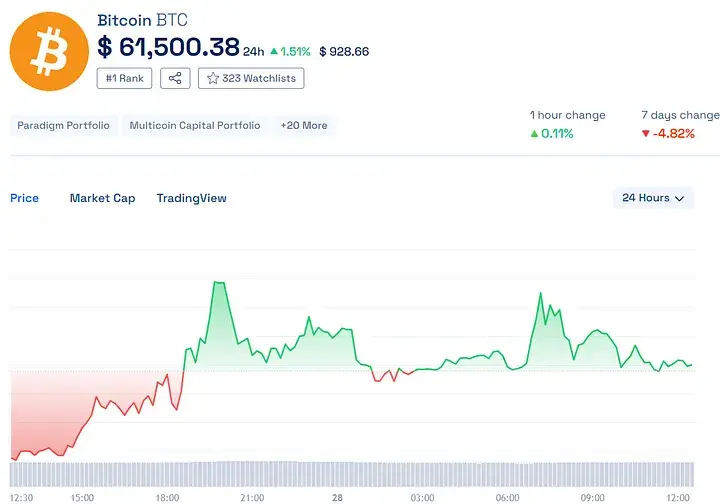Image resolution: width=720 pixels, height=504 pixels.
Task: Click the Bitcoin BTC title
Action: (x=142, y=20)
